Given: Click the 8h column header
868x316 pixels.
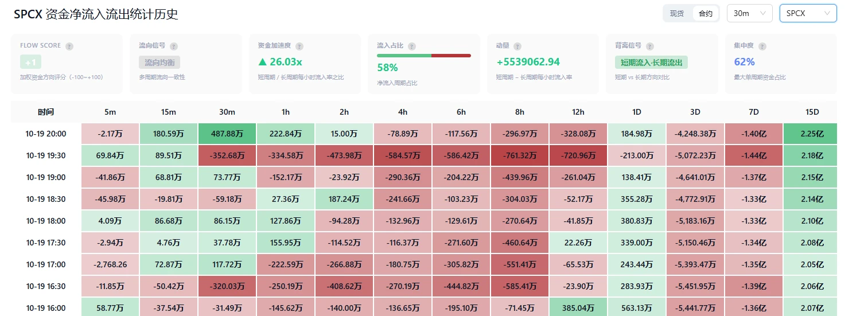Looking at the screenshot, I should 520,112.
